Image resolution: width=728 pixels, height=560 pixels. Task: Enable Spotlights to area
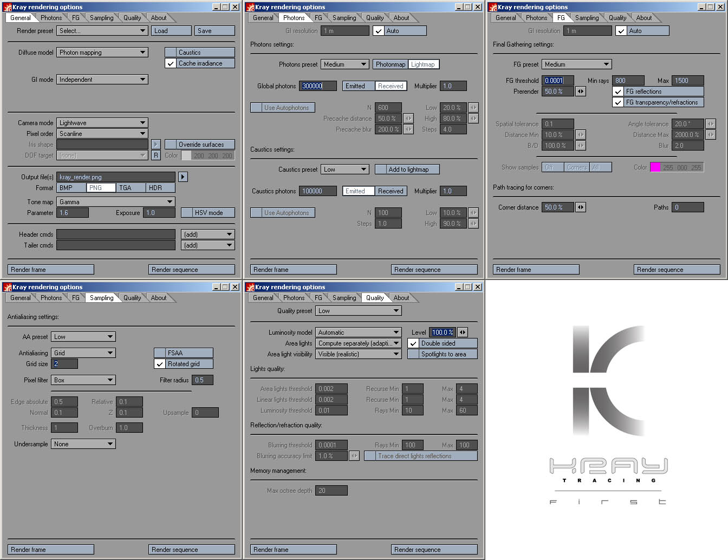pyautogui.click(x=443, y=354)
